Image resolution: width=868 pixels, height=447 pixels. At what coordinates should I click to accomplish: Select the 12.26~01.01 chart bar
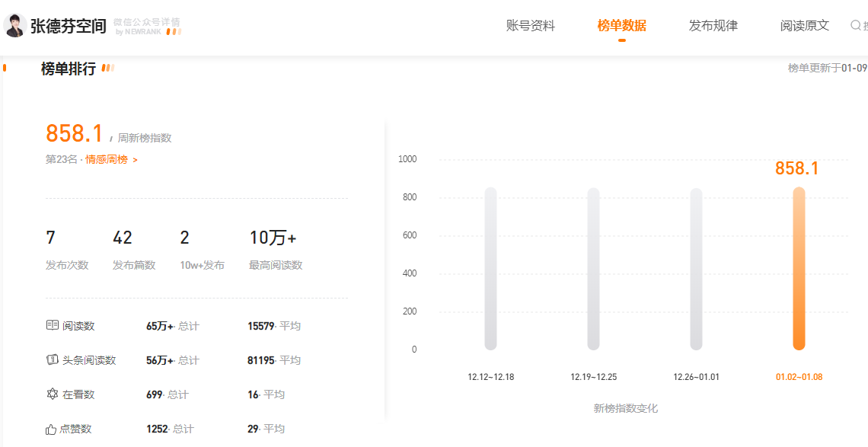[x=697, y=269]
